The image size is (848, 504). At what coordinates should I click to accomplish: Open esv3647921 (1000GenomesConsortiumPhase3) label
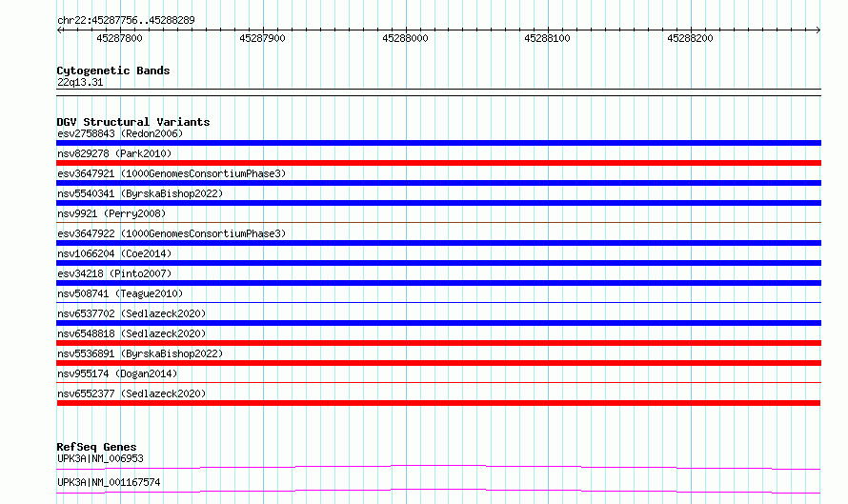point(172,173)
